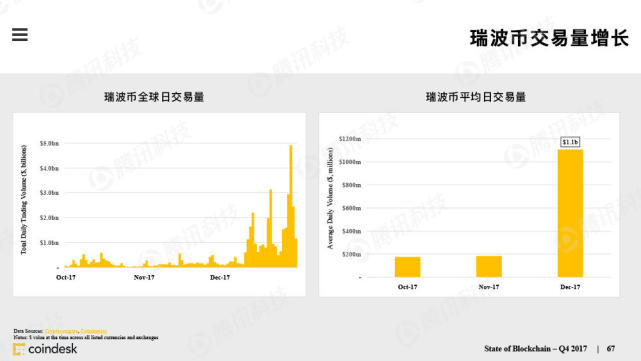
Task: Open the second yellow data source link
Action: (x=94, y=331)
